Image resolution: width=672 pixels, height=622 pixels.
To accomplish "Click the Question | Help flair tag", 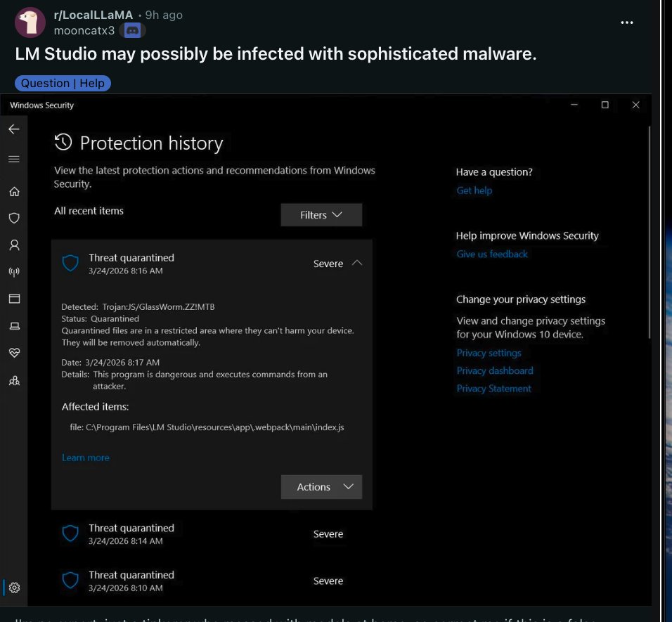I will tap(63, 83).
